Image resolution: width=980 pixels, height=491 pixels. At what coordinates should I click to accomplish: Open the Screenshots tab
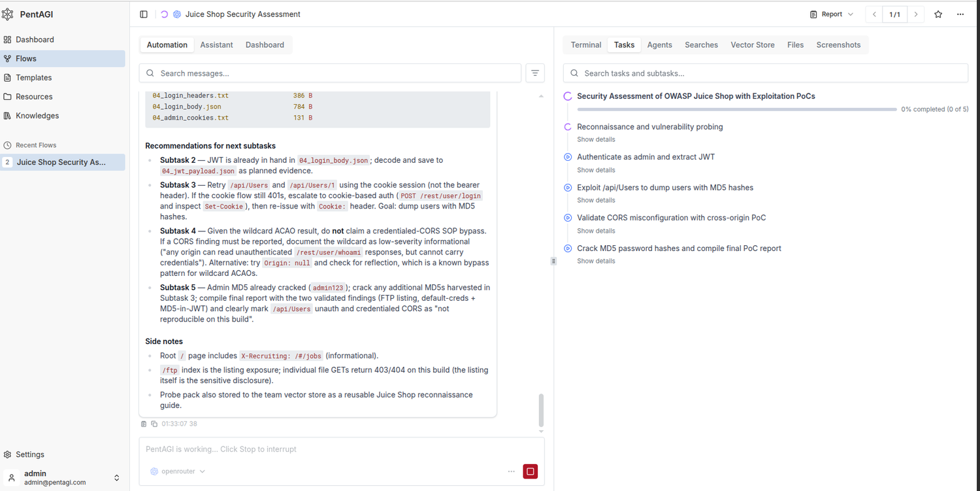[838, 45]
